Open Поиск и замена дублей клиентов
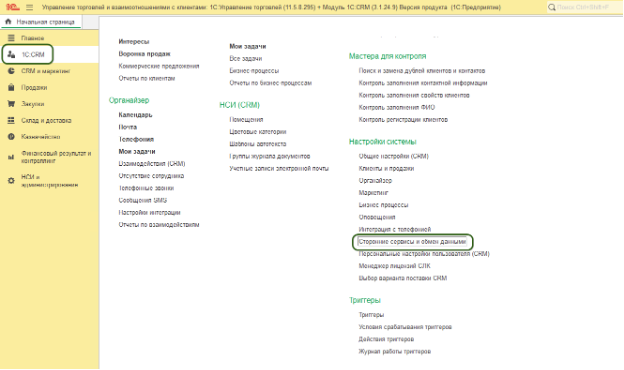This screenshot has width=624, height=370. (x=422, y=71)
